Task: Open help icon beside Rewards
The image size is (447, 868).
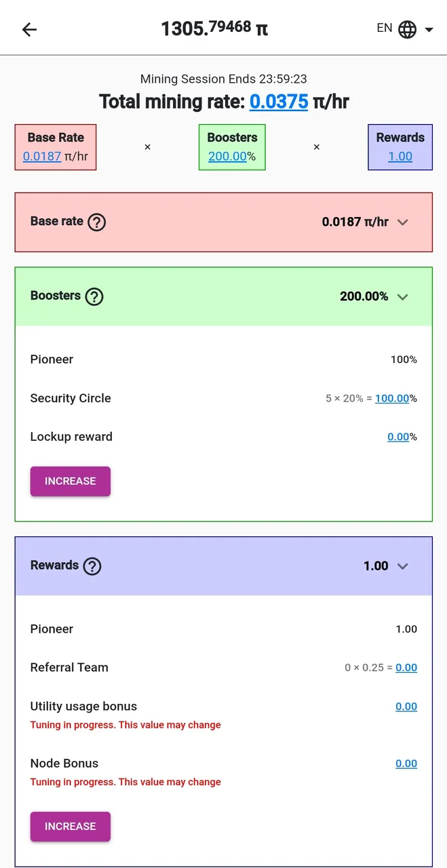Action: (x=92, y=566)
